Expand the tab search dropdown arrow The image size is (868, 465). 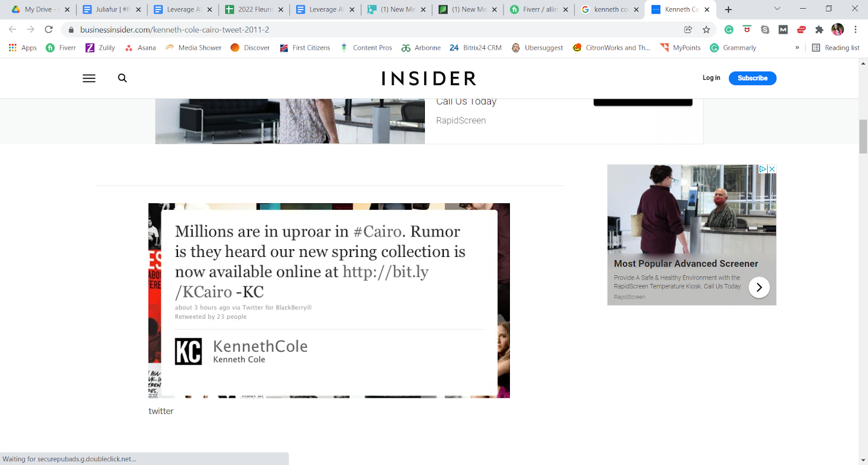pyautogui.click(x=777, y=9)
